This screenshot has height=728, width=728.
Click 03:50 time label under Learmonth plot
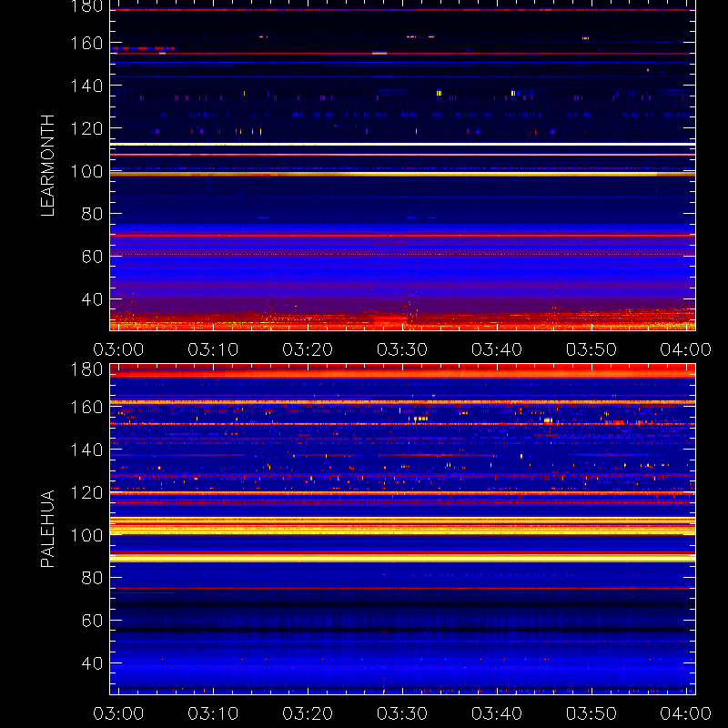(591, 349)
